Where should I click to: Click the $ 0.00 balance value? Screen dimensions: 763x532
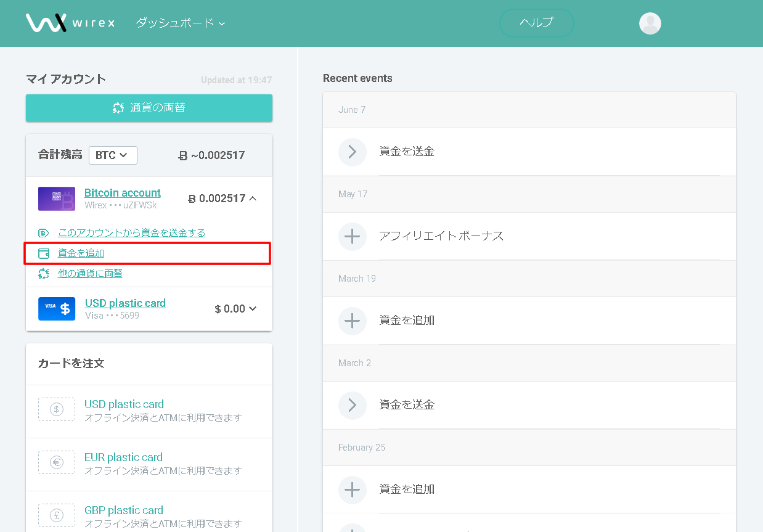230,309
